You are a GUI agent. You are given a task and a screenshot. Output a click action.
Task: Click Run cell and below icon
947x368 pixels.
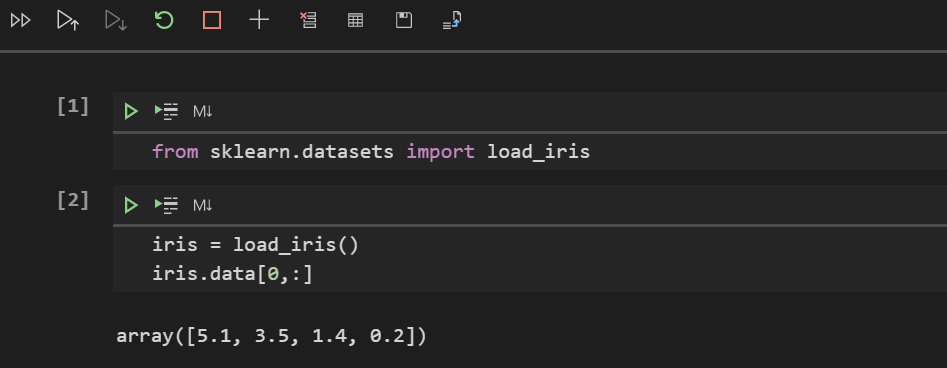point(115,21)
